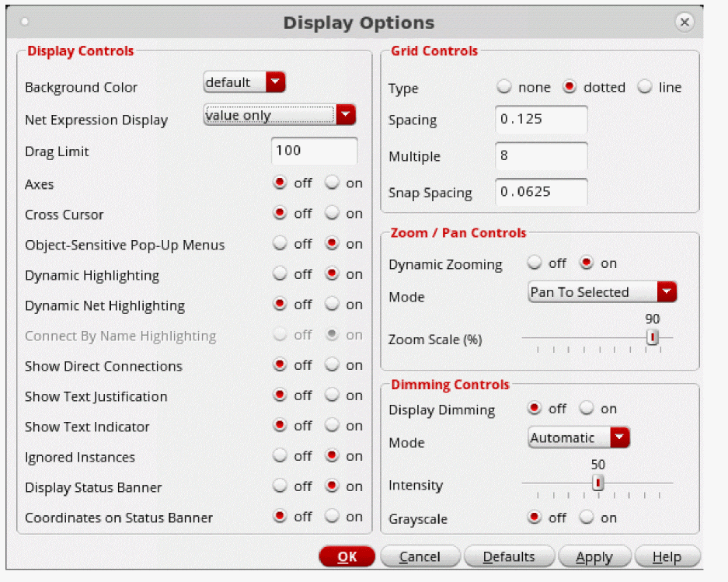Set Dynamic Net Highlighting to off
Viewport: 728px width, 582px height.
280,305
